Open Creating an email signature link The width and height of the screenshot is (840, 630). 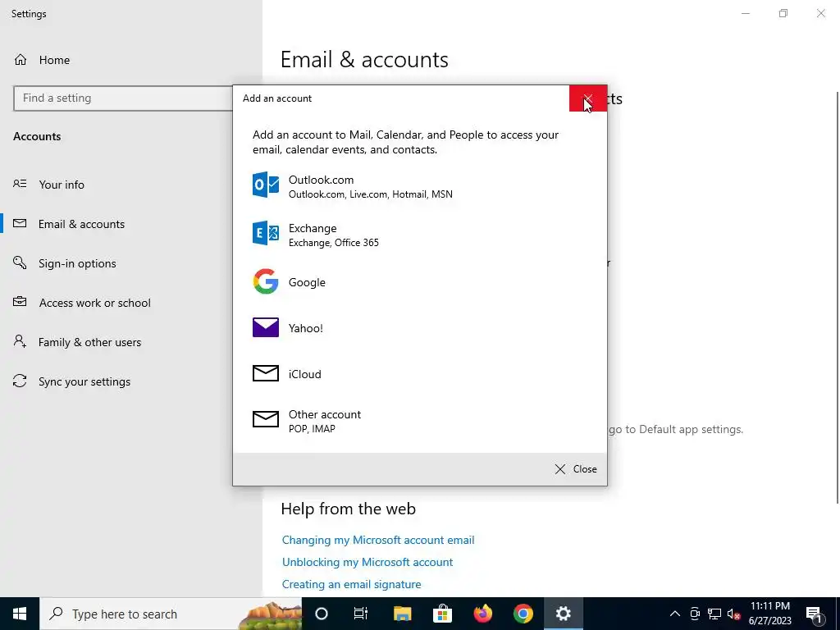coord(351,584)
